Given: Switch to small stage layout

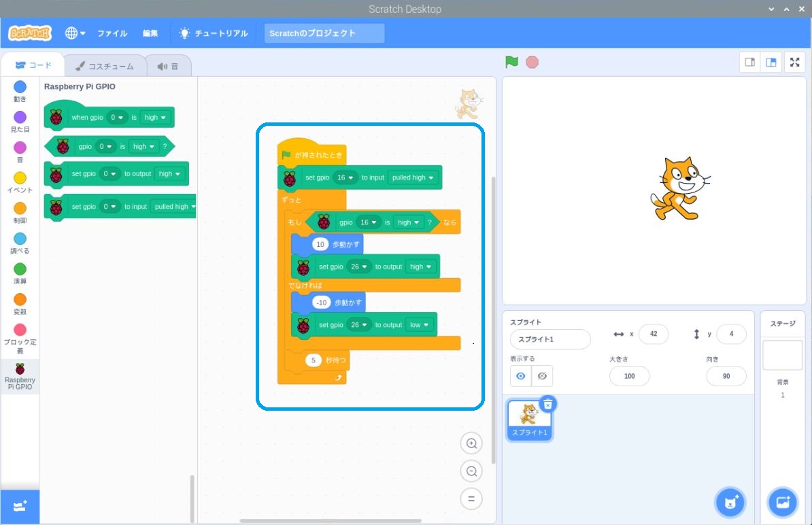Looking at the screenshot, I should click(750, 62).
